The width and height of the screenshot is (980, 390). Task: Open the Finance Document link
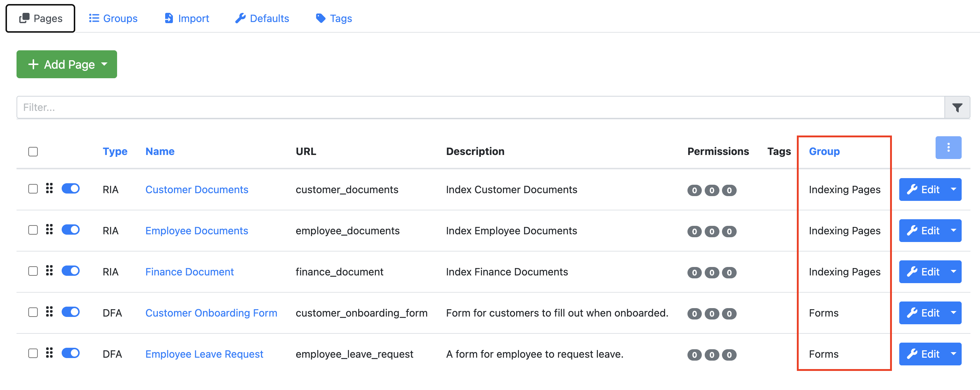tap(189, 272)
